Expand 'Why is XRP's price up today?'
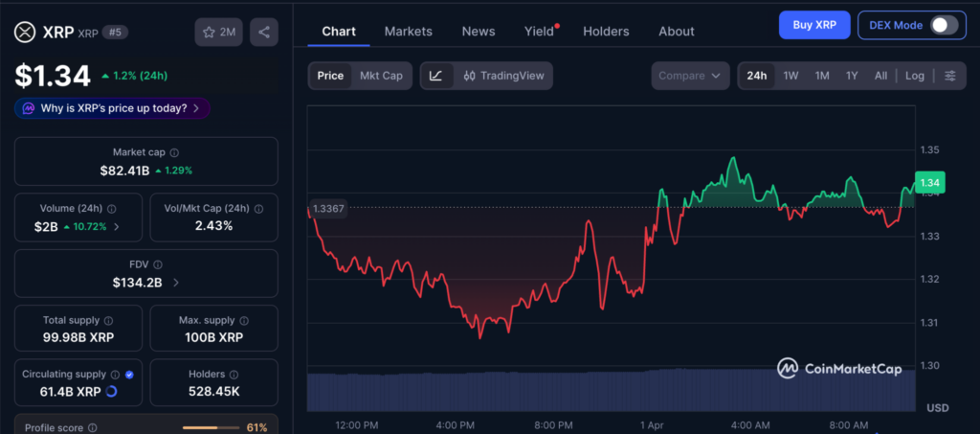This screenshot has height=434, width=980. coord(113,108)
